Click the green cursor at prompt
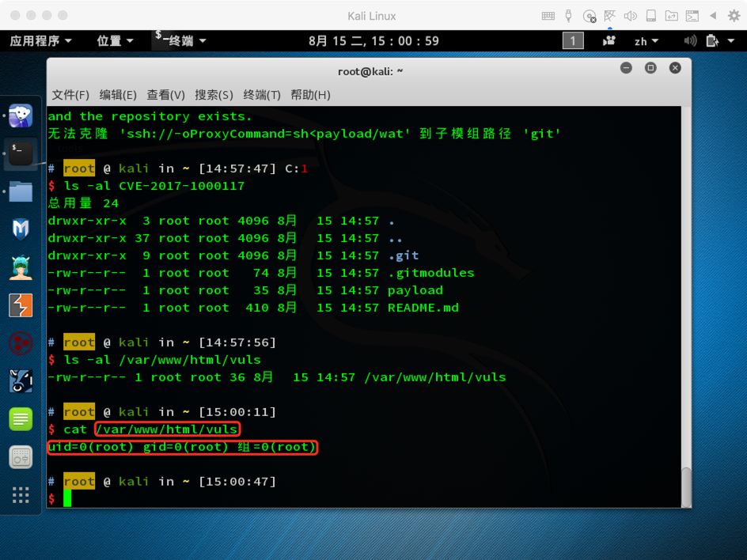The width and height of the screenshot is (747, 560). (x=67, y=498)
